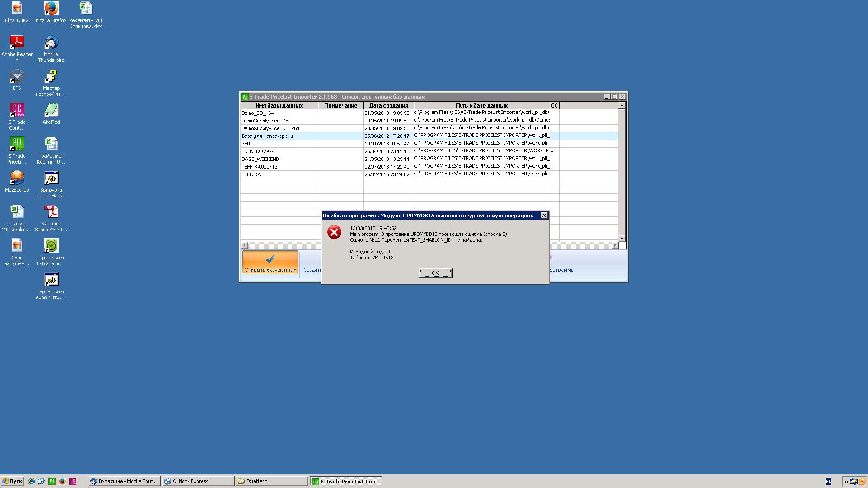868x488 pixels.
Task: Select the DemoSupplyPrice_DB database row
Action: pos(429,121)
